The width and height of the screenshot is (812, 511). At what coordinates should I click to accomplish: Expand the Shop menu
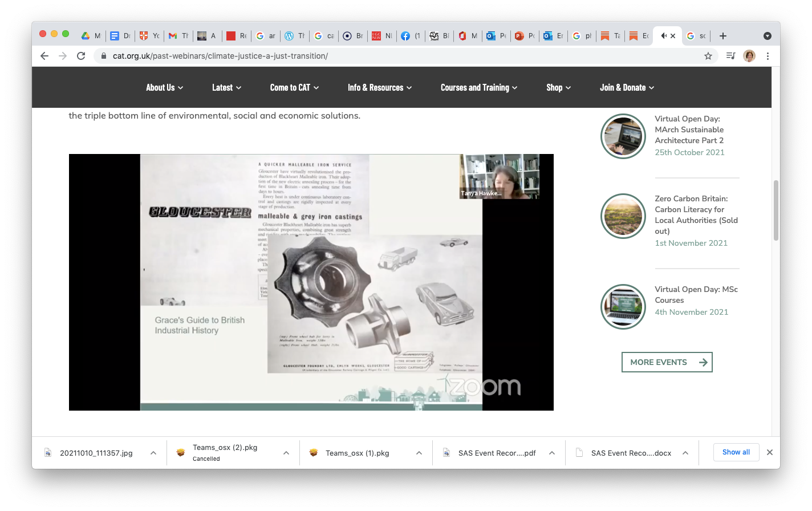click(558, 87)
